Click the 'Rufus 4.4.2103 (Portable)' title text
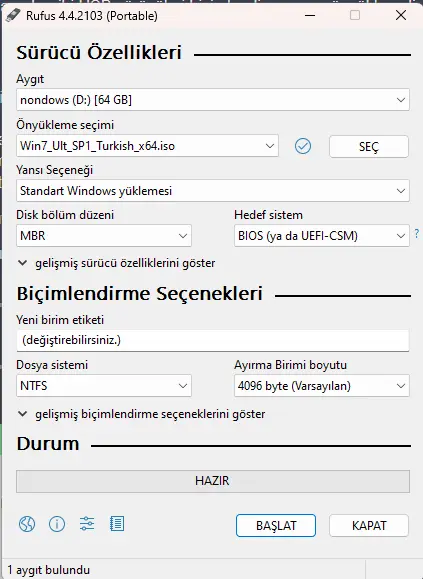 coord(92,16)
